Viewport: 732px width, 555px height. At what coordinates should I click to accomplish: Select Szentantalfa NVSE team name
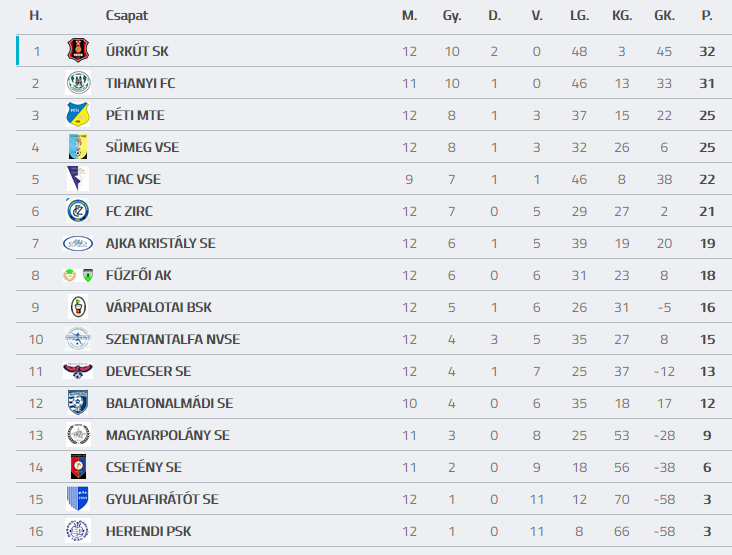[172, 339]
